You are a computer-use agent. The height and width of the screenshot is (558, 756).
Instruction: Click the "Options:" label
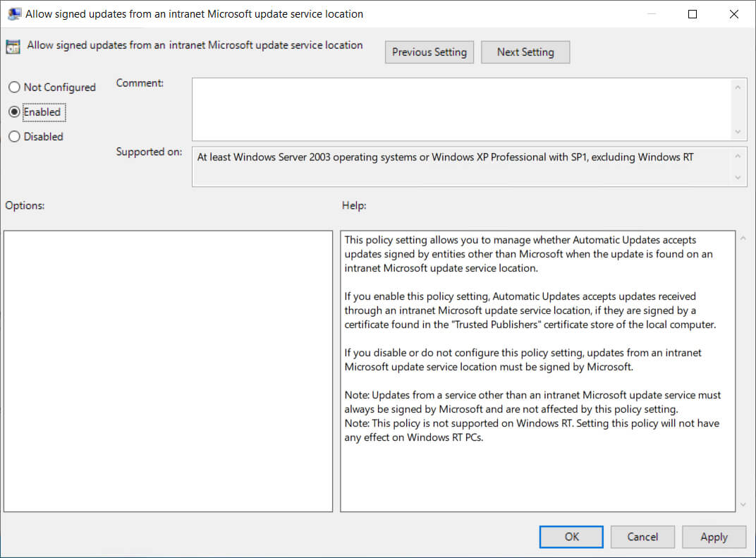pyautogui.click(x=25, y=205)
